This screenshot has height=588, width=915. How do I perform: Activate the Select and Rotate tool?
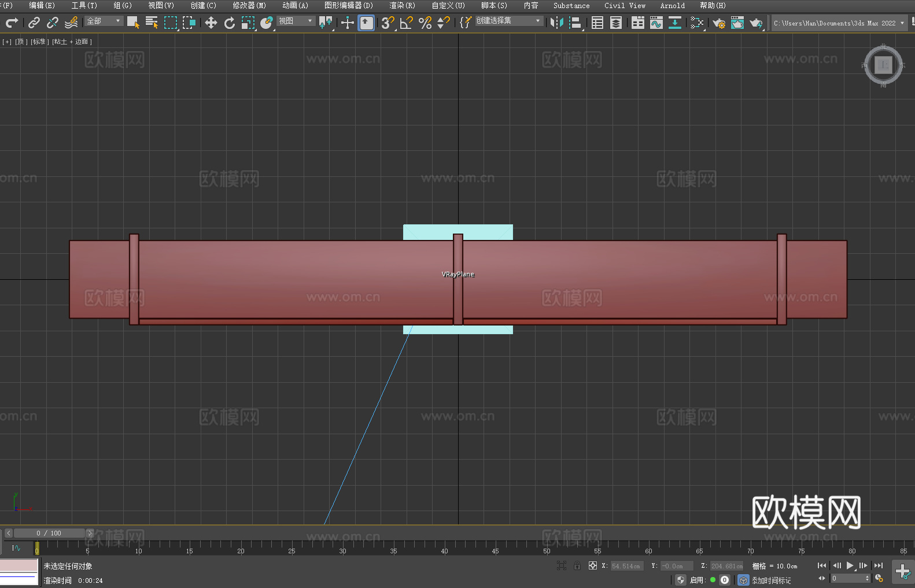pos(230,23)
